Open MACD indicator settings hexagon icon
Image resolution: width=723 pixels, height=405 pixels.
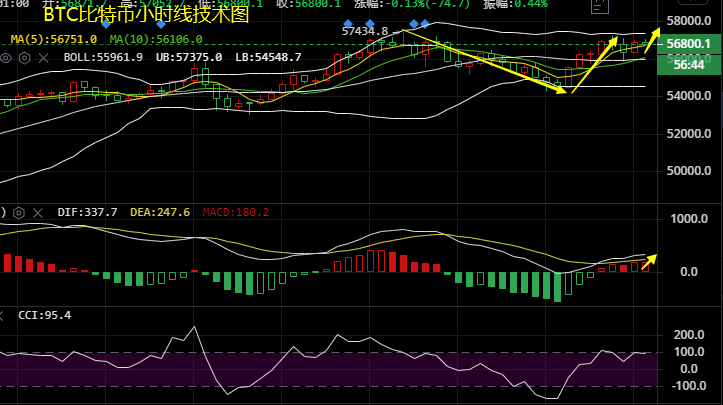20,212
